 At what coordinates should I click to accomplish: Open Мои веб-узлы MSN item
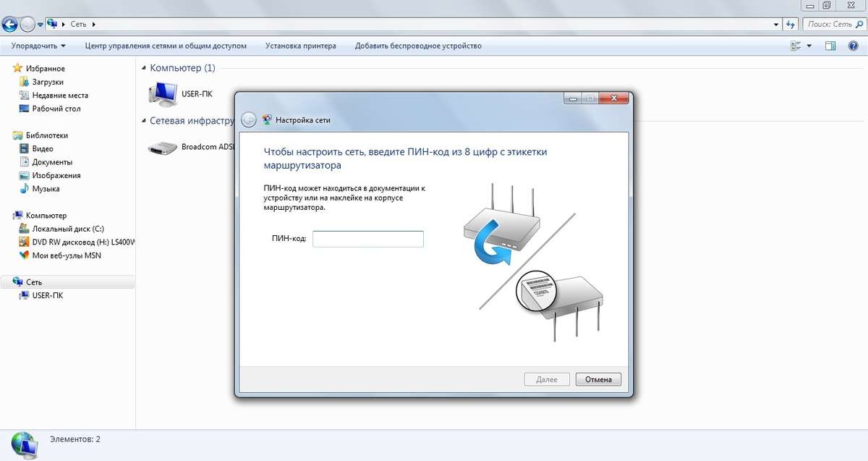pos(67,255)
